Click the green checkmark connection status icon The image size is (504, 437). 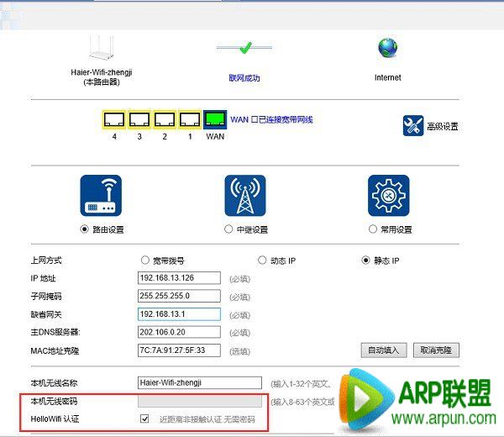point(244,47)
